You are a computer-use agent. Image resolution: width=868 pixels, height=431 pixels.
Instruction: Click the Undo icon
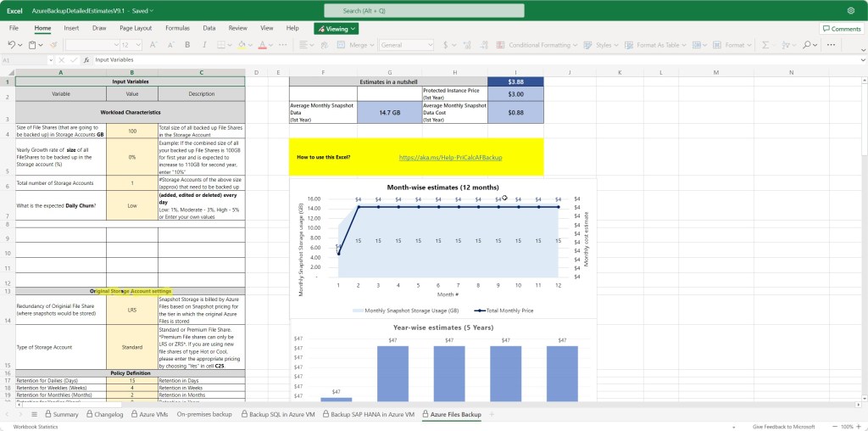click(x=11, y=45)
